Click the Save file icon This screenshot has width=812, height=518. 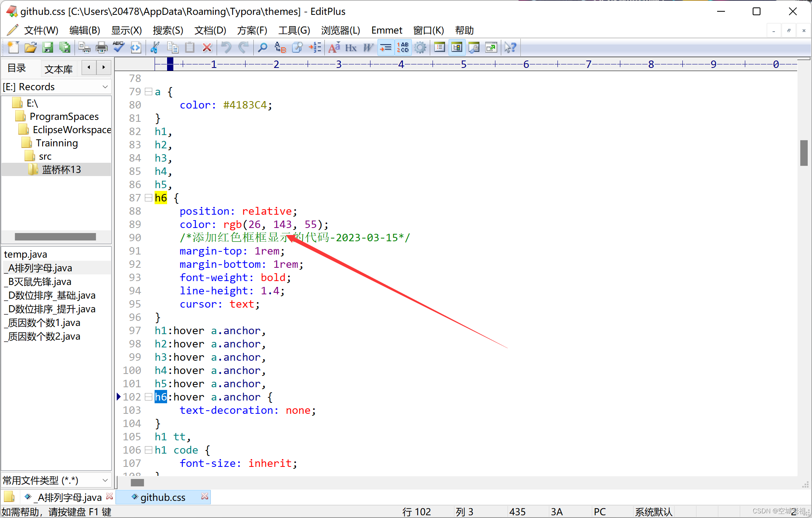(47, 48)
